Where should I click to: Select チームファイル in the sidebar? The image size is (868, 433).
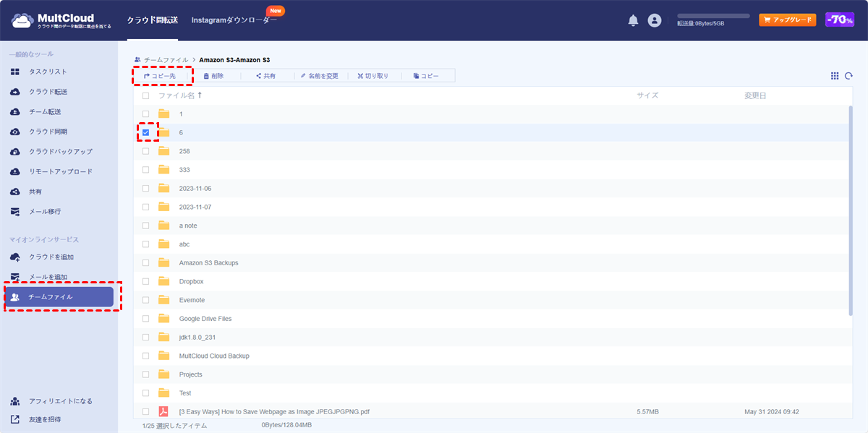point(59,297)
